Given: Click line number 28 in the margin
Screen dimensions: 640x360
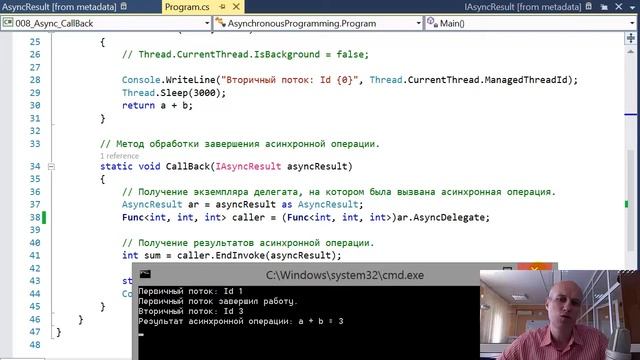Looking at the screenshot, I should click(x=35, y=80).
